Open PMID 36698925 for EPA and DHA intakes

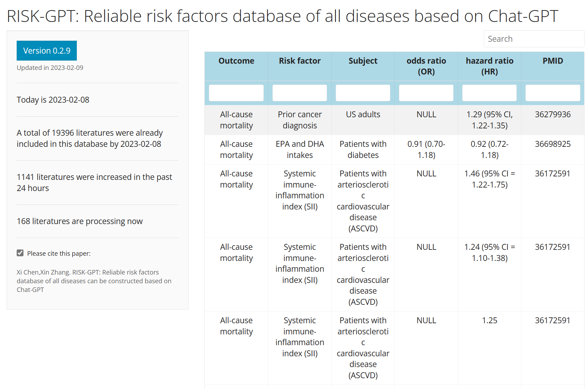(553, 144)
